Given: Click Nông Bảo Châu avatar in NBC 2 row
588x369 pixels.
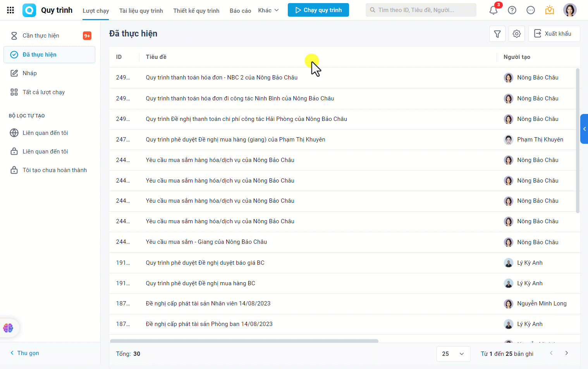Looking at the screenshot, I should coord(509,78).
